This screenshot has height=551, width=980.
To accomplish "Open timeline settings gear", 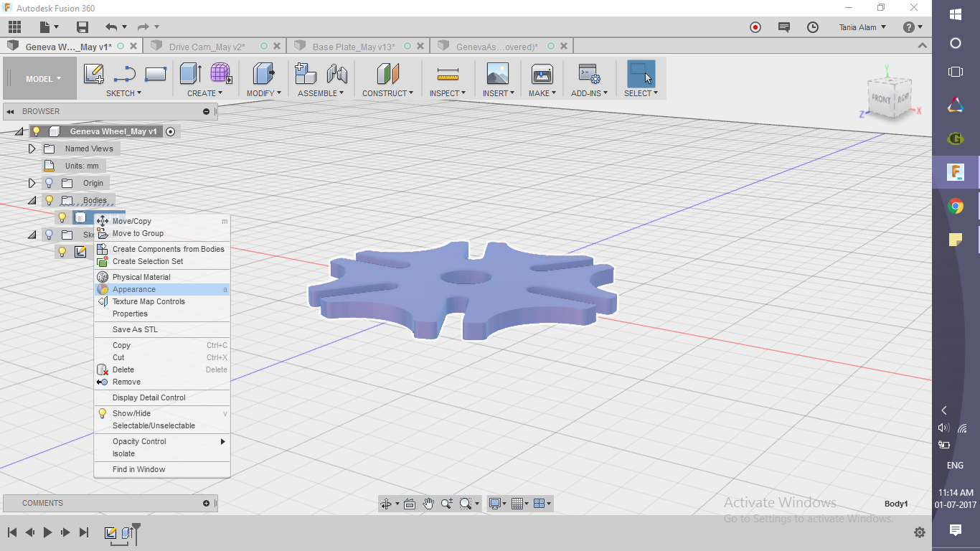I will click(920, 532).
